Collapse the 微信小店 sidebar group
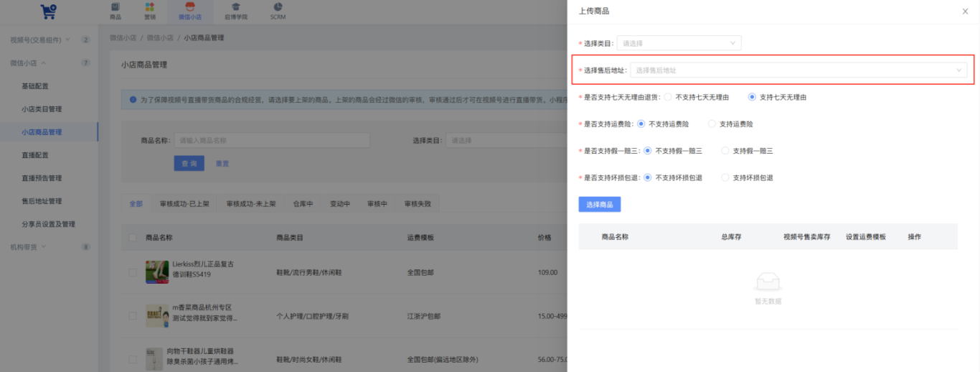Viewport: 980px width, 372px height. coord(29,62)
